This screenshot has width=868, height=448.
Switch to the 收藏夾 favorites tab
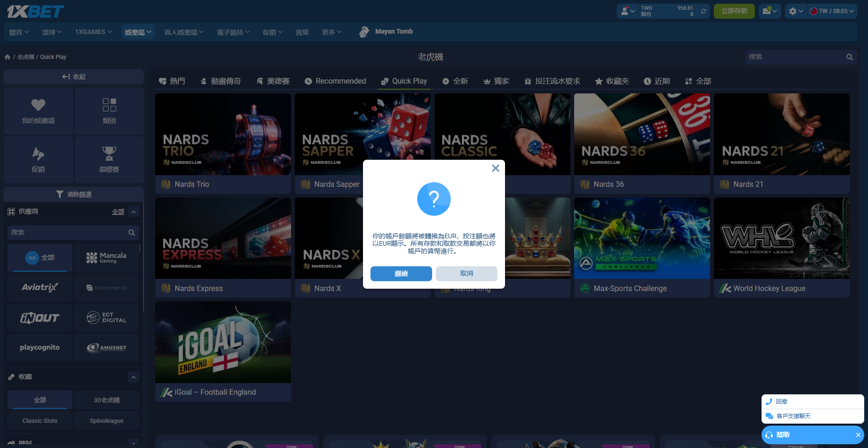tap(612, 81)
